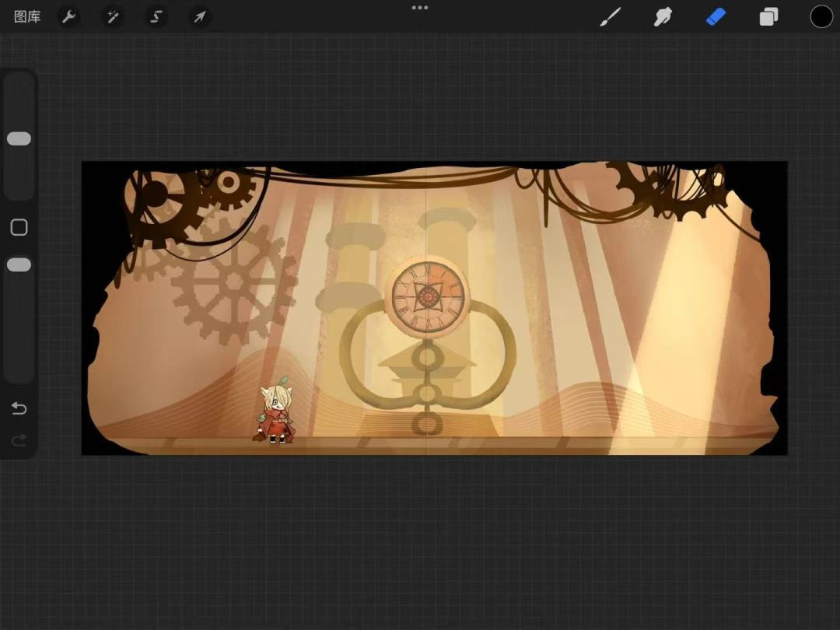Open the 图库 gallery
The width and height of the screenshot is (840, 630).
pyautogui.click(x=27, y=16)
